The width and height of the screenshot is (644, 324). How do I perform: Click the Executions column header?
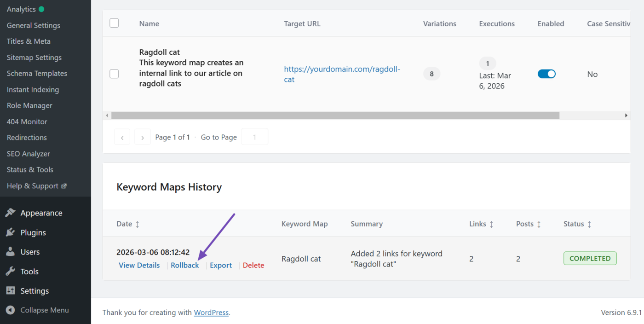click(497, 23)
